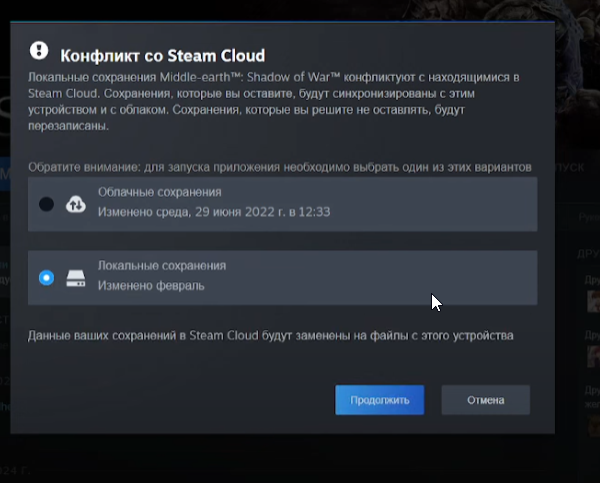600x483 pixels.
Task: Click the 'Изменено февраль' text
Action: pyautogui.click(x=151, y=286)
